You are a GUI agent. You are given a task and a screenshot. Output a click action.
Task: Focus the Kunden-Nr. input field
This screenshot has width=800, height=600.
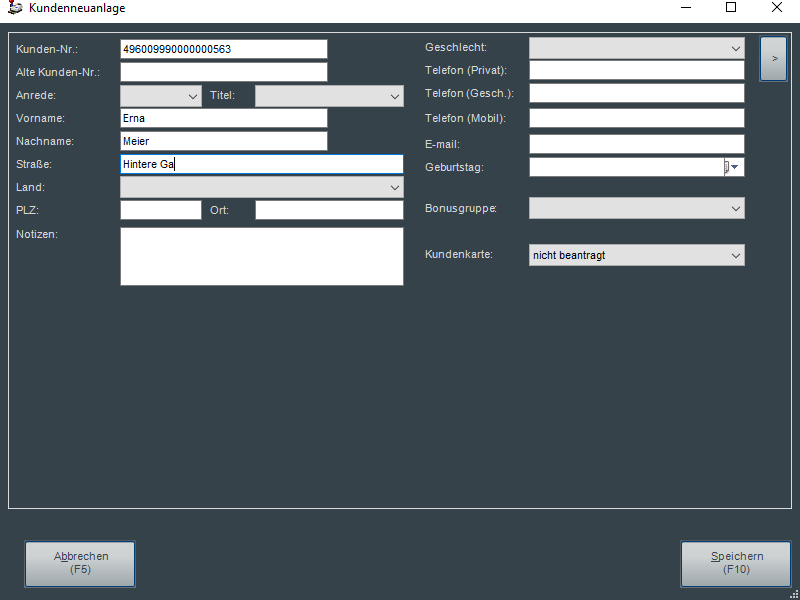click(223, 49)
